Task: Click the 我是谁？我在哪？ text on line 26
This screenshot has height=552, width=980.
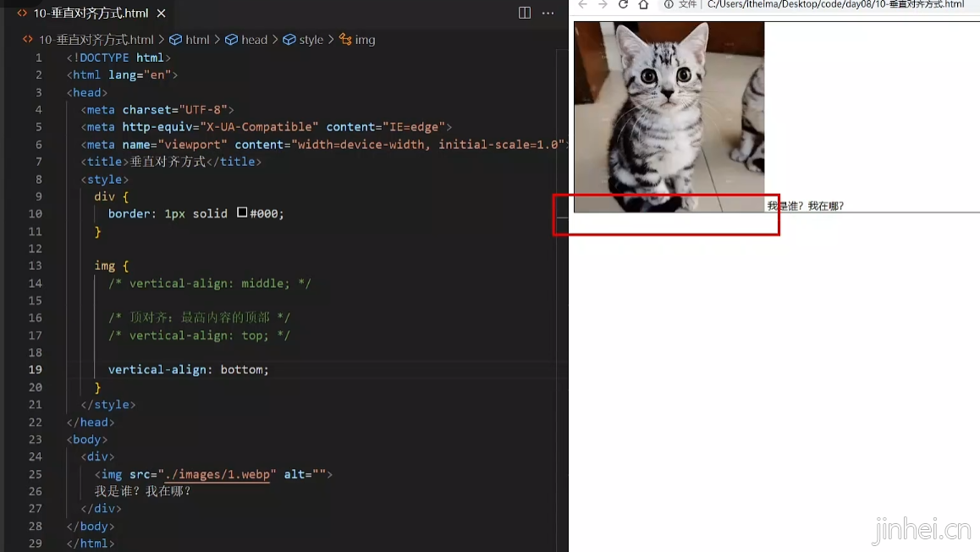Action: (142, 491)
